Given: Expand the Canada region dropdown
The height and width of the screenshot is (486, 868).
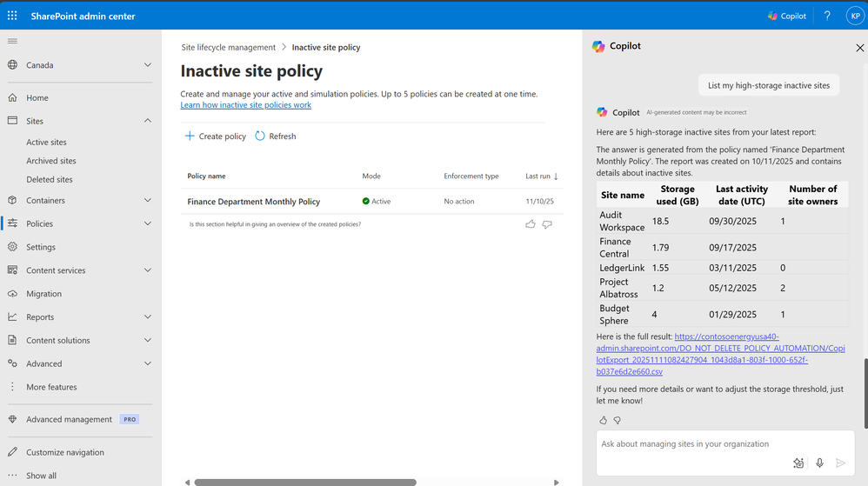Looking at the screenshot, I should pyautogui.click(x=148, y=64).
